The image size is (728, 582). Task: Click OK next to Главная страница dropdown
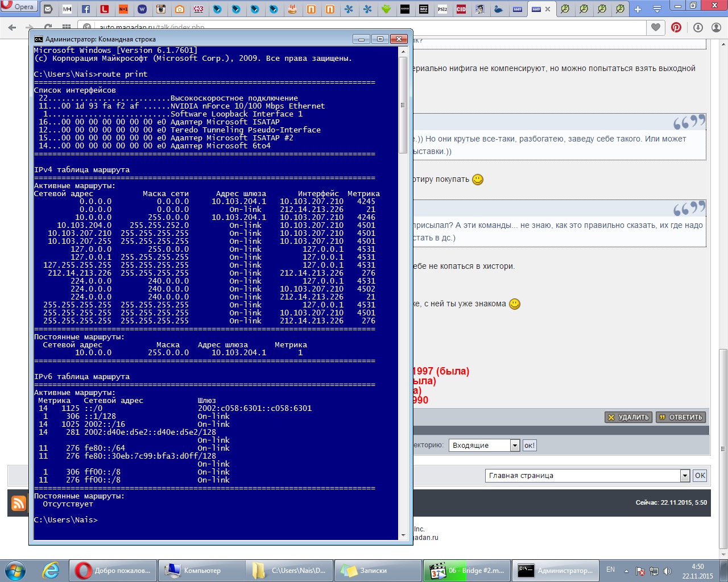tap(700, 476)
